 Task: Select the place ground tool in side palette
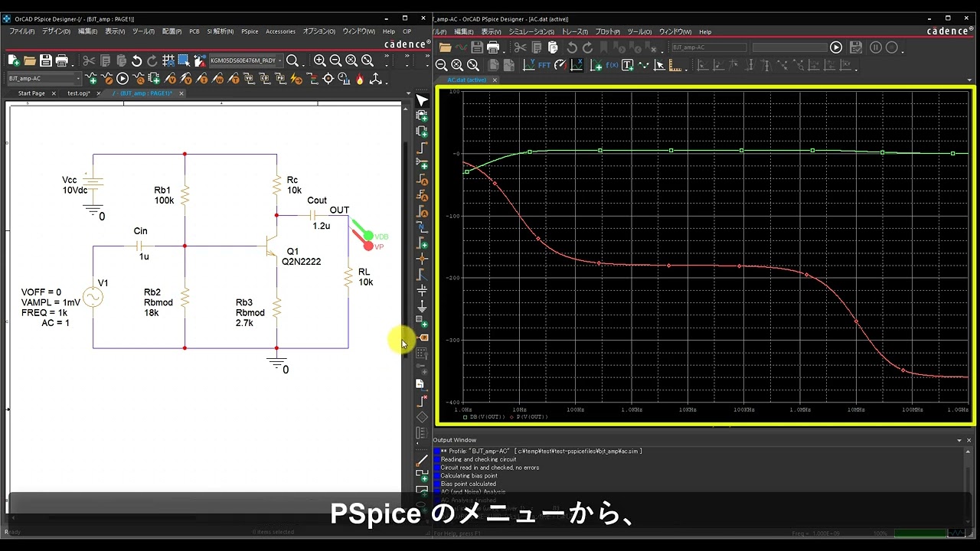[422, 306]
